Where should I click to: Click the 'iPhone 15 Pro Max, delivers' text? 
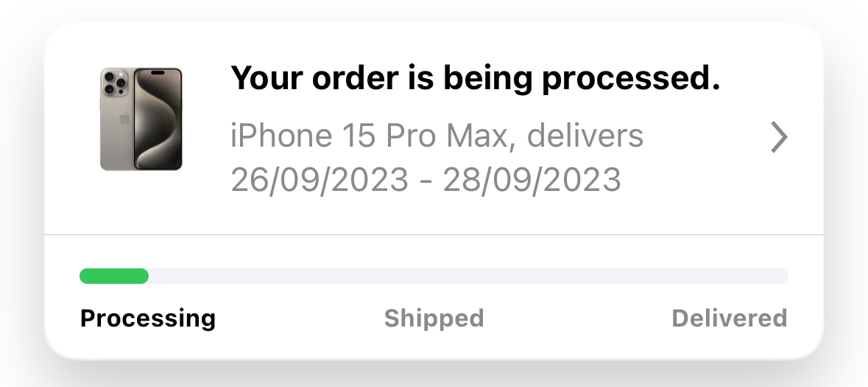[437, 136]
